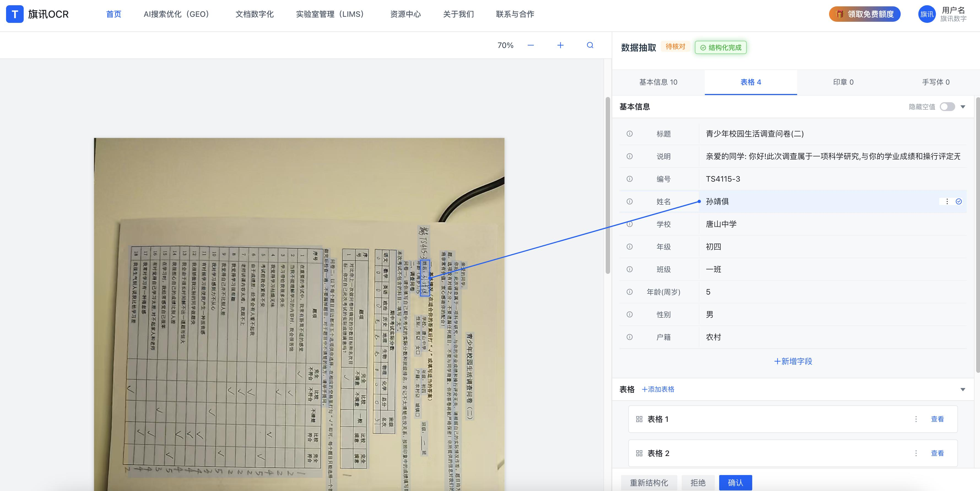This screenshot has height=491, width=980.
Task: Collapse the 表格 section arrow
Action: 963,389
